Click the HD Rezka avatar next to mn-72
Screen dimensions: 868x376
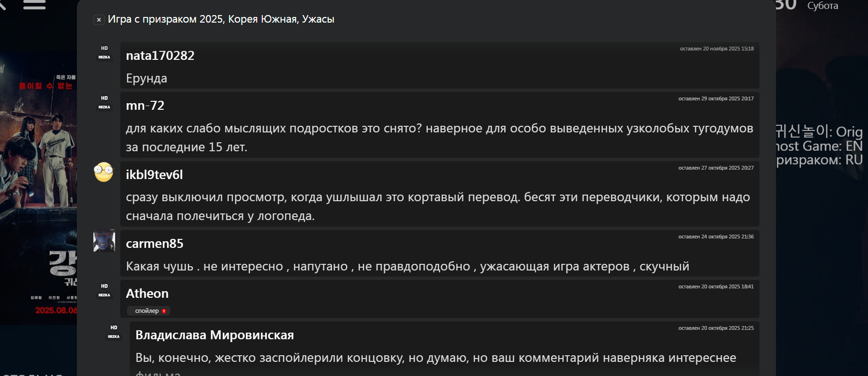pyautogui.click(x=104, y=103)
